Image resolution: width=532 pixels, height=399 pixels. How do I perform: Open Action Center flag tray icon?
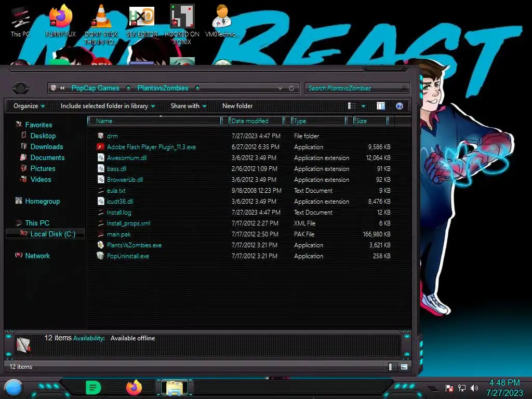(x=449, y=388)
